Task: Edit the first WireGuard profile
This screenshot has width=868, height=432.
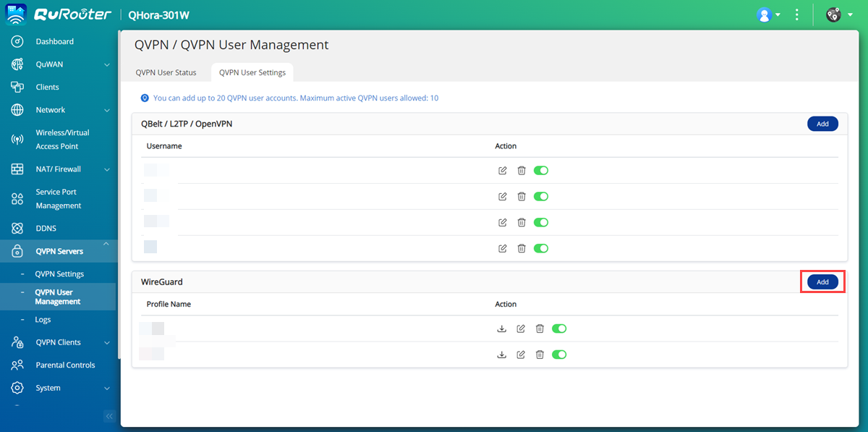Action: click(521, 329)
